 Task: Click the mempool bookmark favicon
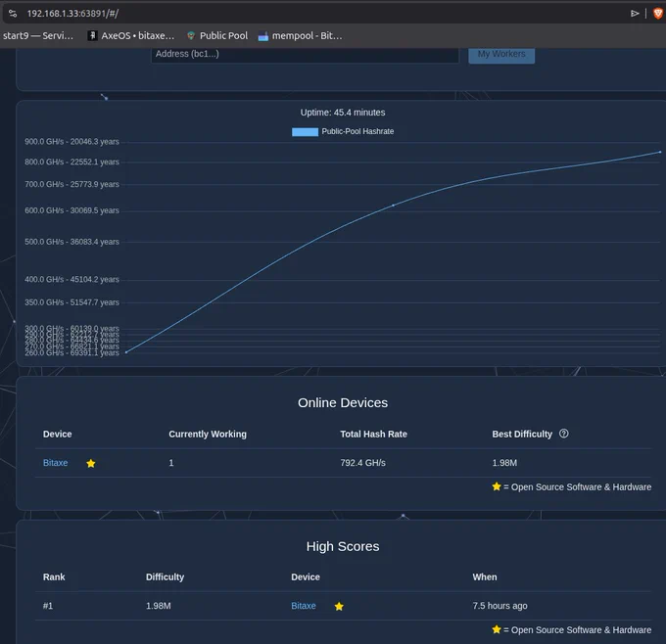[263, 36]
